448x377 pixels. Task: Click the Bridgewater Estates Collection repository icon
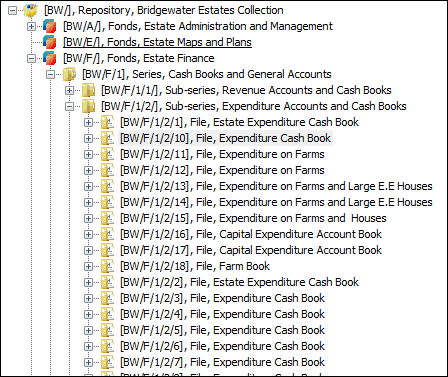pyautogui.click(x=31, y=10)
